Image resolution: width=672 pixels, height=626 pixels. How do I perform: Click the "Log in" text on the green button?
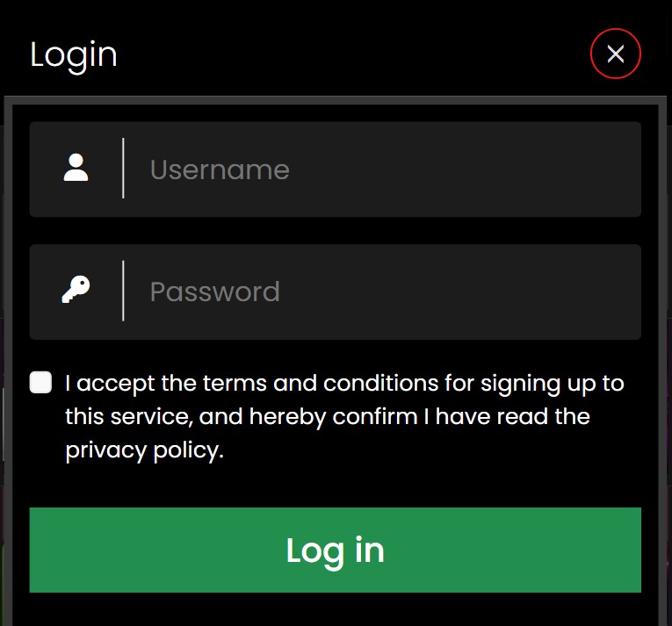click(336, 551)
